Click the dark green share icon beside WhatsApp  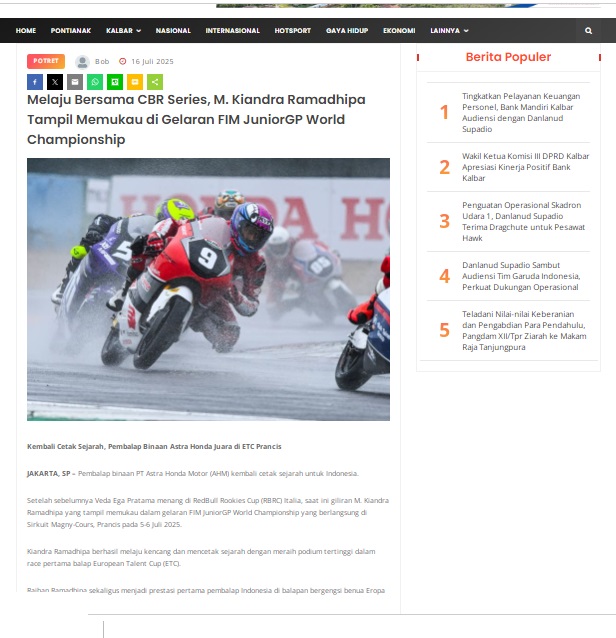click(115, 82)
